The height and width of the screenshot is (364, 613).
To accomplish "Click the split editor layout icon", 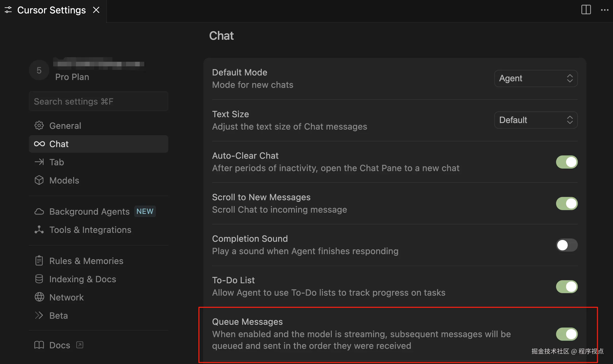I will [x=586, y=10].
